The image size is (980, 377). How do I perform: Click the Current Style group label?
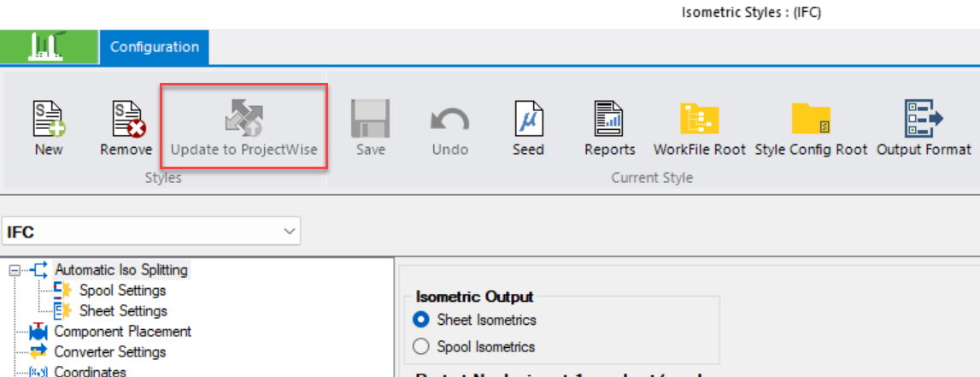(652, 178)
